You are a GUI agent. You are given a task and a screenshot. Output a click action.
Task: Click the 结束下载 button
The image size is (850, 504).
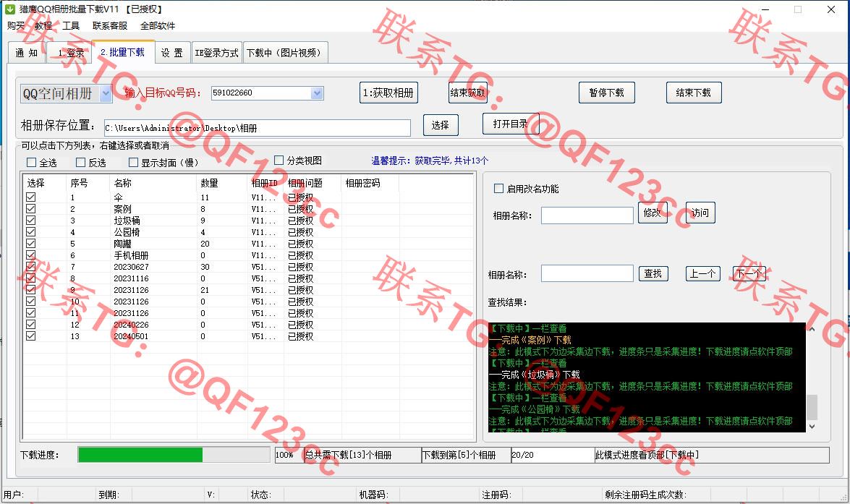click(x=693, y=93)
